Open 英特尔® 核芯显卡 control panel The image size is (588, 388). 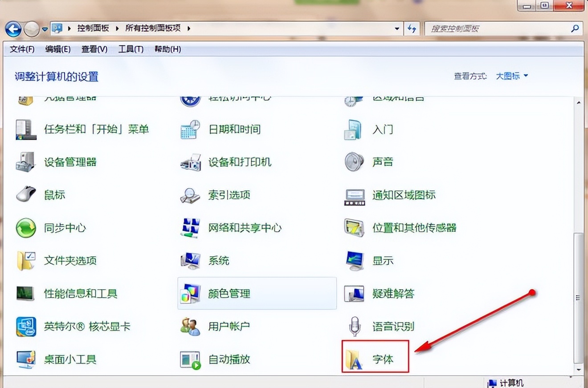(88, 327)
